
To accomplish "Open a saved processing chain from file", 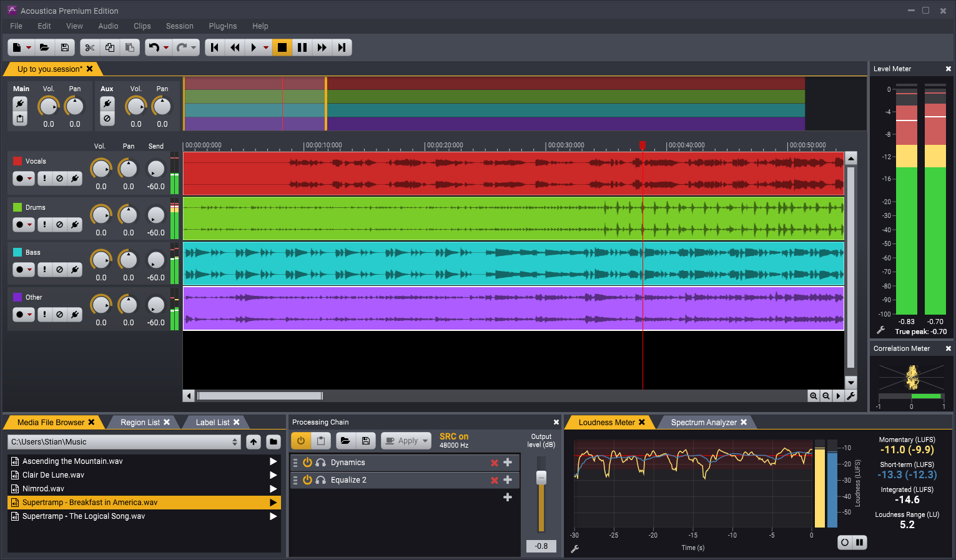I will 345,440.
